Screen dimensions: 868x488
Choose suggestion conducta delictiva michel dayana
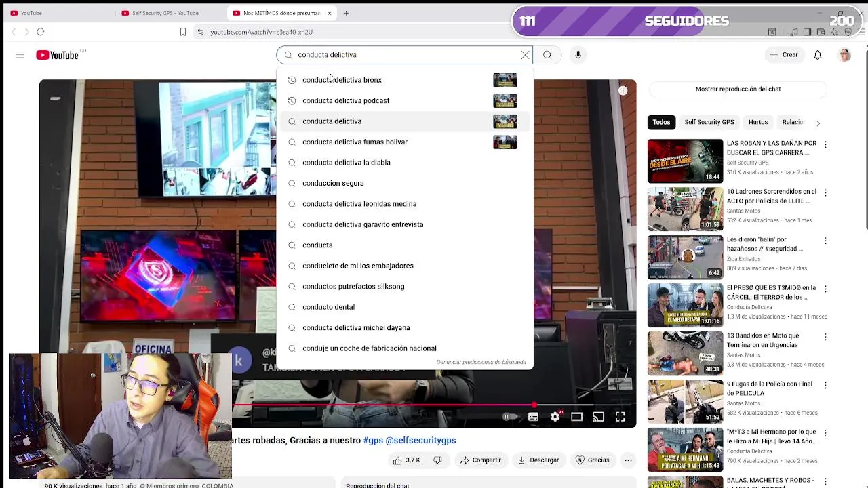pyautogui.click(x=405, y=328)
